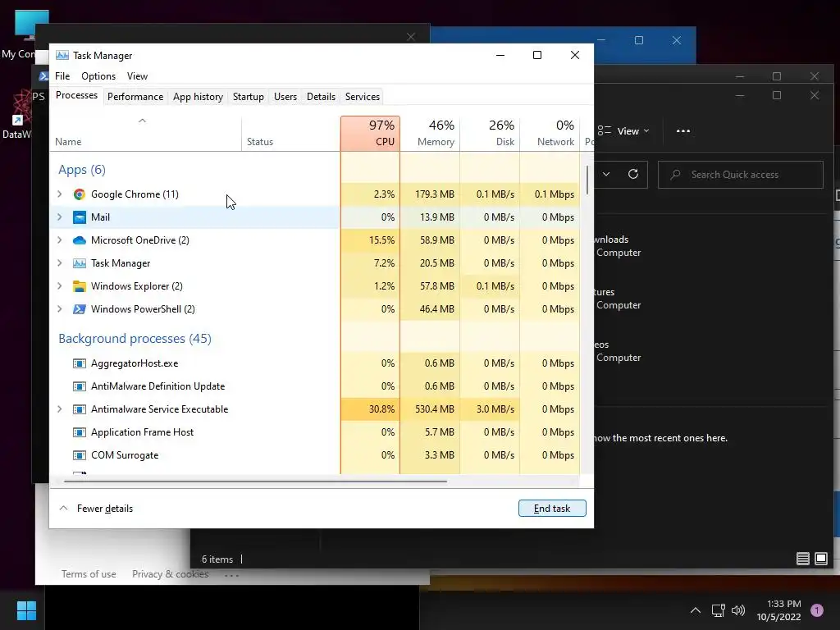Image resolution: width=840 pixels, height=630 pixels.
Task: Switch to the Services tab
Action: click(362, 97)
